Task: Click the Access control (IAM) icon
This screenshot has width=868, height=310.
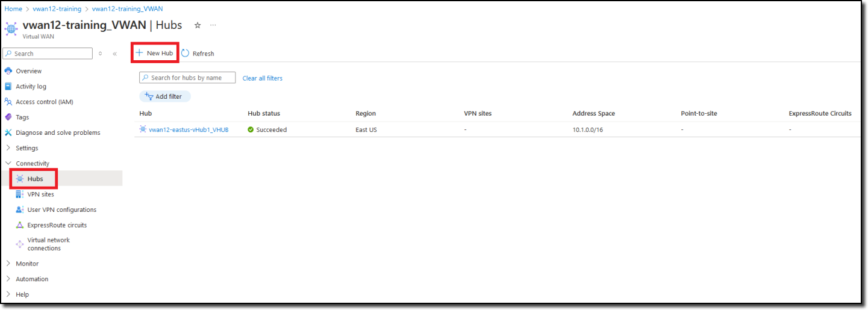Action: click(8, 102)
